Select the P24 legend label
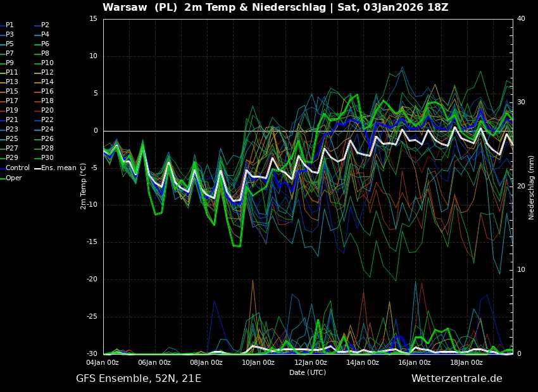The image size is (538, 392). click(x=47, y=129)
